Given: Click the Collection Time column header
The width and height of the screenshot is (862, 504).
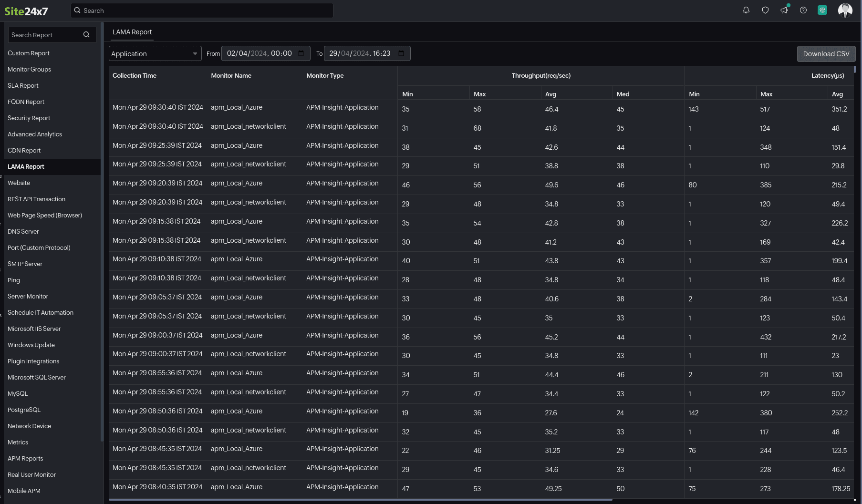Looking at the screenshot, I should tap(135, 75).
